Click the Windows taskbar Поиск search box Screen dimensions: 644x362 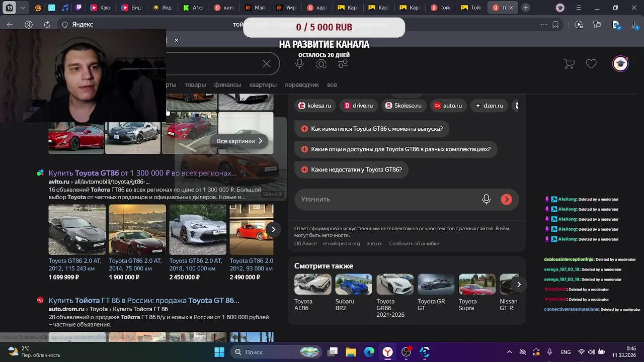pos(276,352)
